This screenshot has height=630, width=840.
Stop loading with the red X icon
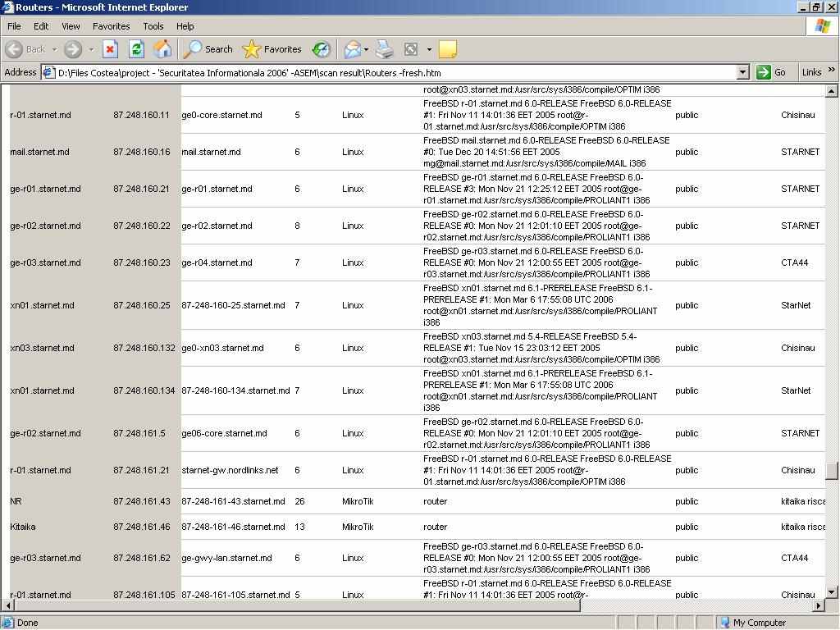(110, 49)
